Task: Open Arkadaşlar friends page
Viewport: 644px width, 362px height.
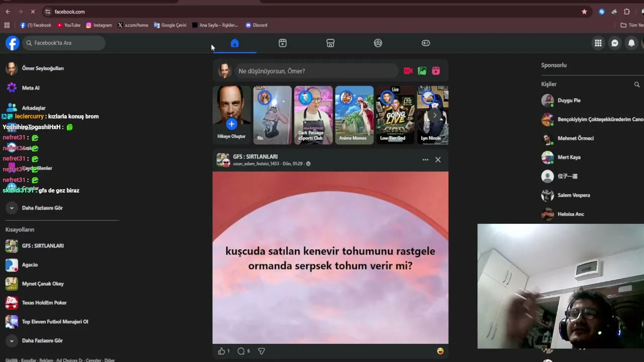Action: (x=26, y=108)
